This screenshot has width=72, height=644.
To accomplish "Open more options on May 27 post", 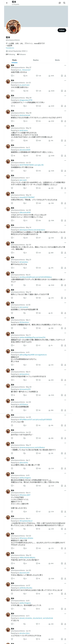I will click(65, 65).
